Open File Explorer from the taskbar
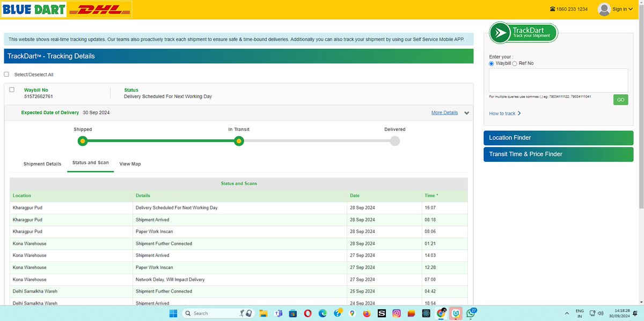This screenshot has height=321, width=644. pyautogui.click(x=263, y=313)
